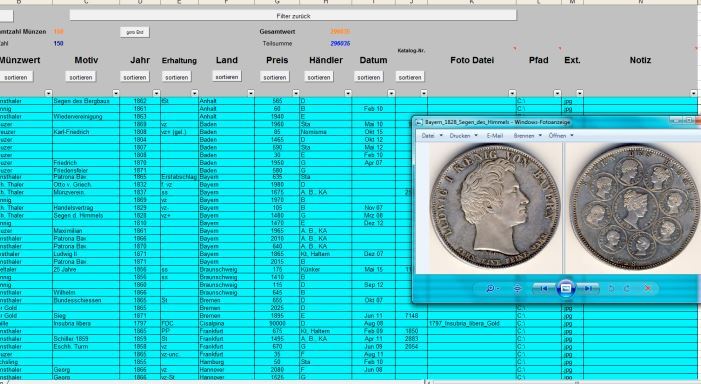Start the slideshow with the round center button
This screenshot has height=384, width=701.
pyautogui.click(x=566, y=289)
